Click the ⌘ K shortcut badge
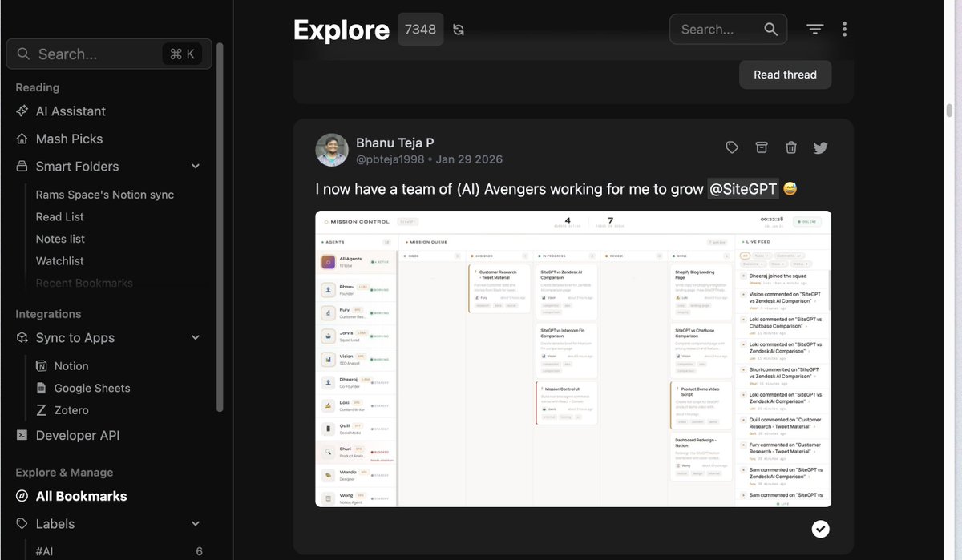This screenshot has width=962, height=560. [x=182, y=54]
